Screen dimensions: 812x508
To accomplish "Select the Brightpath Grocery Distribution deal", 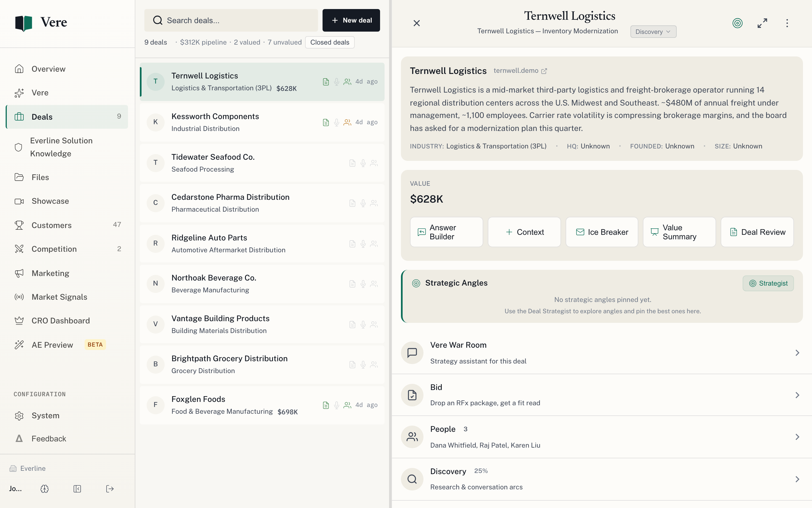I will click(x=262, y=365).
